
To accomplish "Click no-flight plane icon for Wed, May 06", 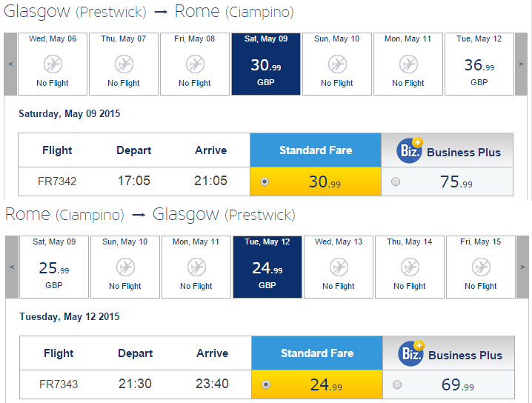I will (53, 64).
